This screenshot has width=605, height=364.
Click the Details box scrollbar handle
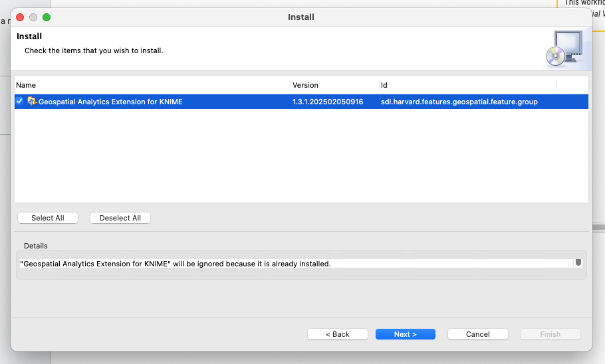coord(578,262)
